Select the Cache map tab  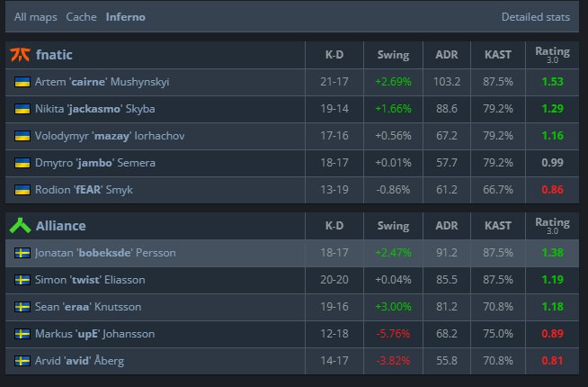[x=82, y=17]
